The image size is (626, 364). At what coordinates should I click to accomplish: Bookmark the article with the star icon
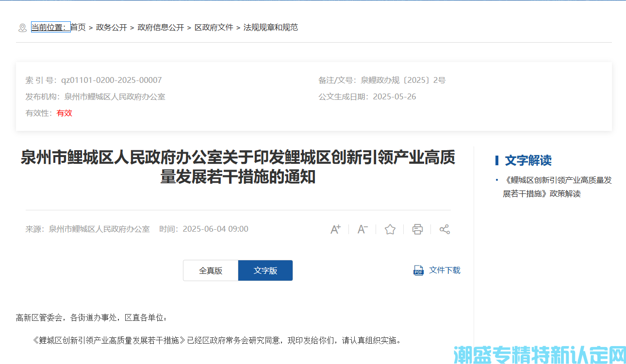(x=390, y=229)
